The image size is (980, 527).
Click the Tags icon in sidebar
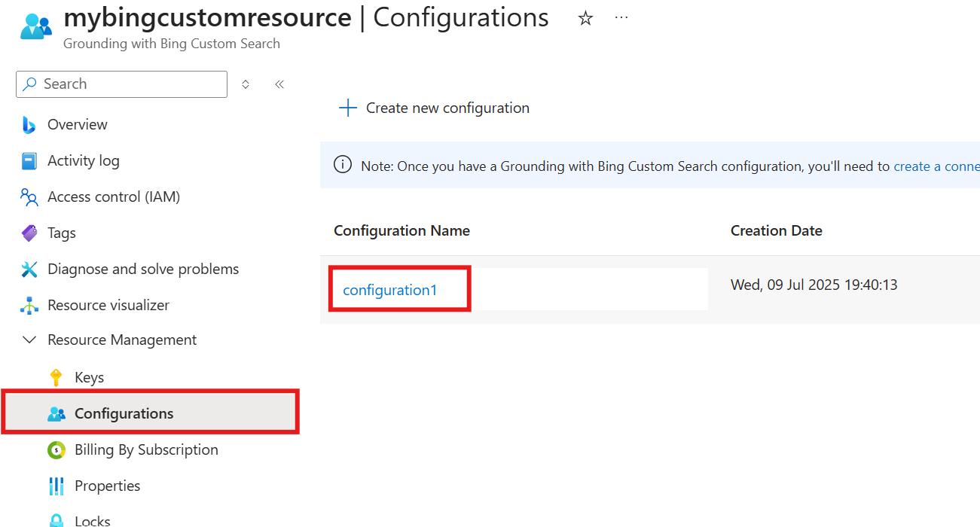coord(29,233)
